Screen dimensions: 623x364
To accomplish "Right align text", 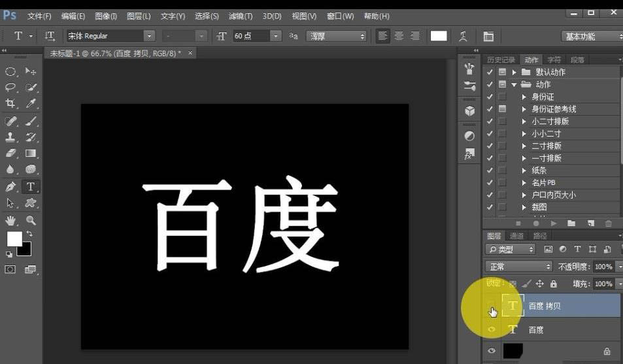I will [x=415, y=36].
